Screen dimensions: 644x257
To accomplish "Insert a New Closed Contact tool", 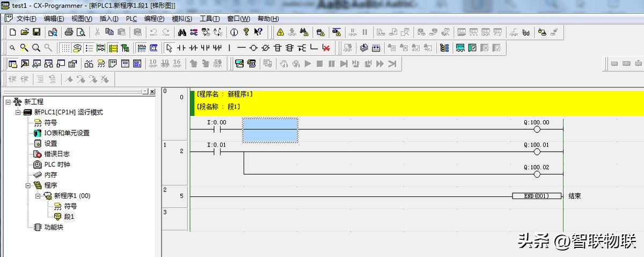I will click(194, 48).
